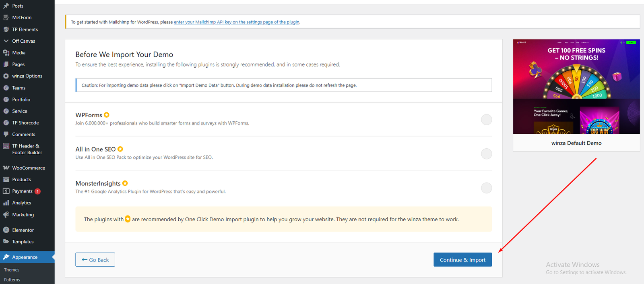Click the TP Shorcode sidebar icon

(6, 123)
